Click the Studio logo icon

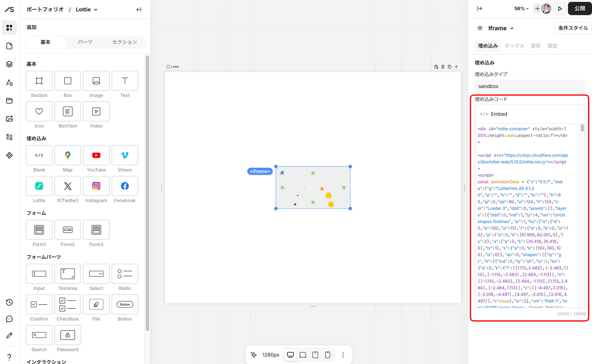[9, 9]
